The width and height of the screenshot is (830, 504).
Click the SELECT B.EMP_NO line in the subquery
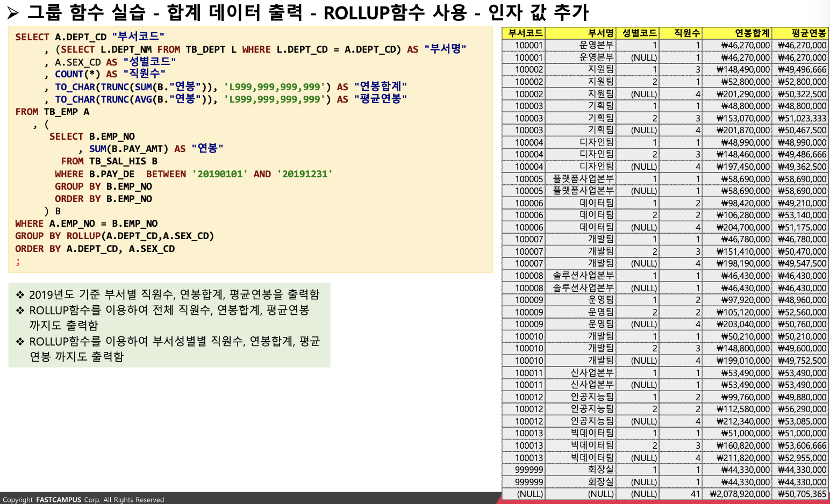point(92,136)
